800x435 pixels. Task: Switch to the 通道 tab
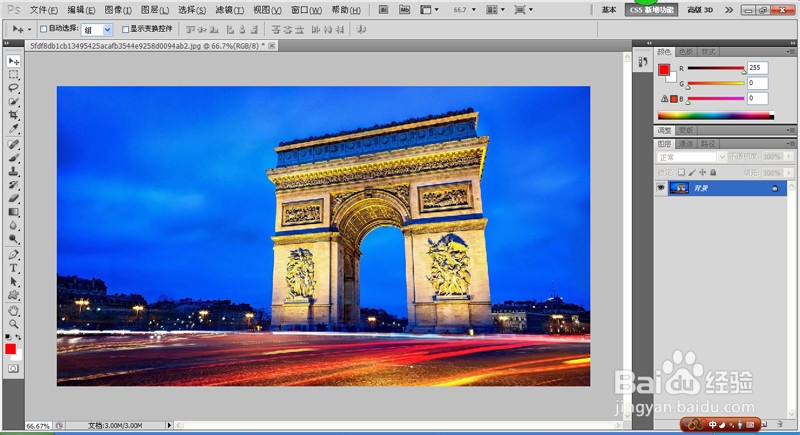click(x=686, y=144)
